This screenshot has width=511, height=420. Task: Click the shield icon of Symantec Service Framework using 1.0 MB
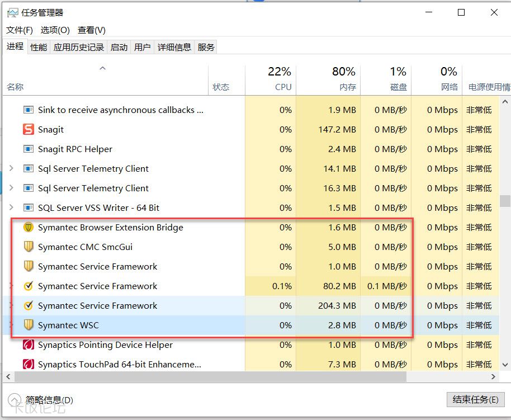tap(29, 266)
